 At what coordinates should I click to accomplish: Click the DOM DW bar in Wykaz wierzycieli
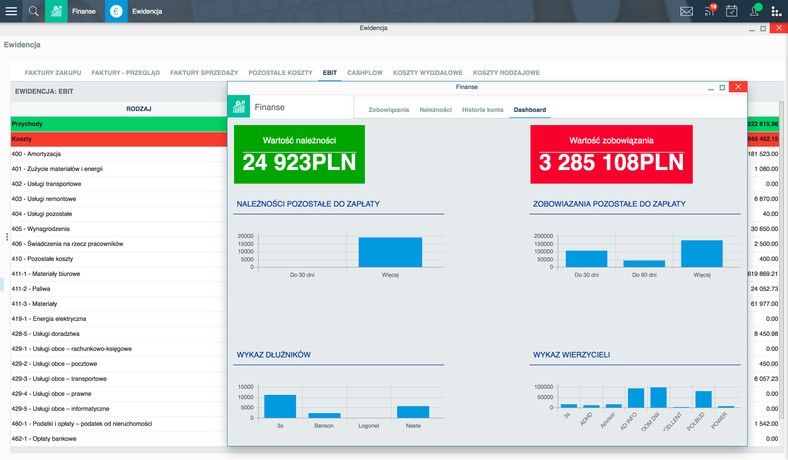(658, 398)
